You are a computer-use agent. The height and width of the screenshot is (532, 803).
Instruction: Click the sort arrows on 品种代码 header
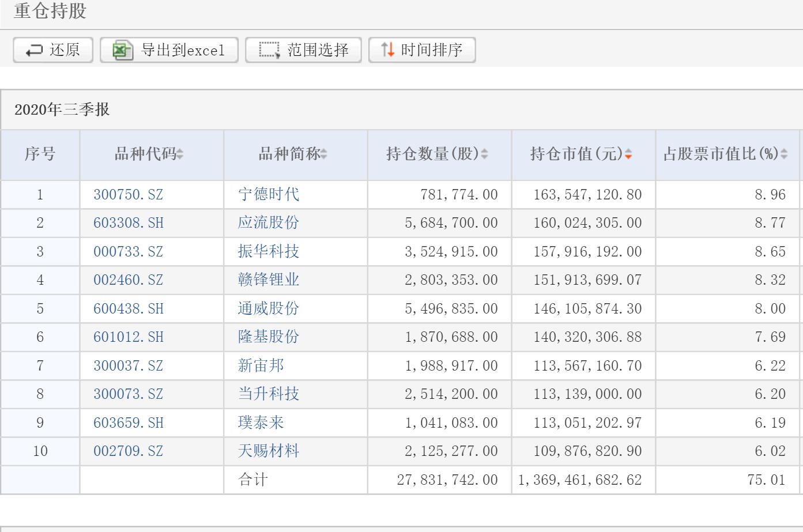pyautogui.click(x=180, y=154)
